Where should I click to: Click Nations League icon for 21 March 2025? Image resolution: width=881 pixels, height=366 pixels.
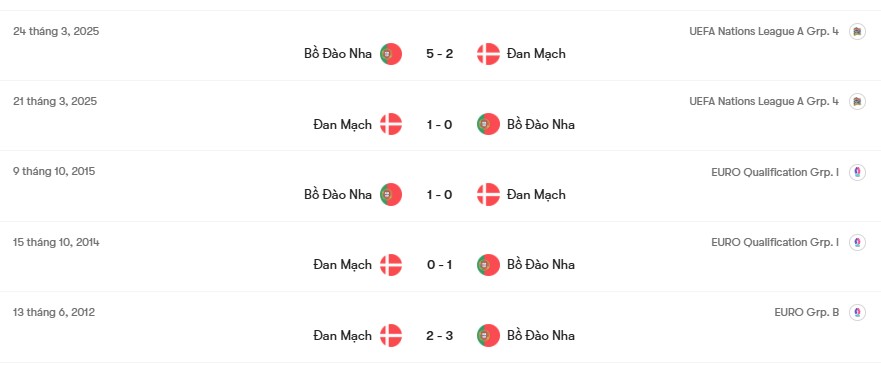(x=857, y=102)
